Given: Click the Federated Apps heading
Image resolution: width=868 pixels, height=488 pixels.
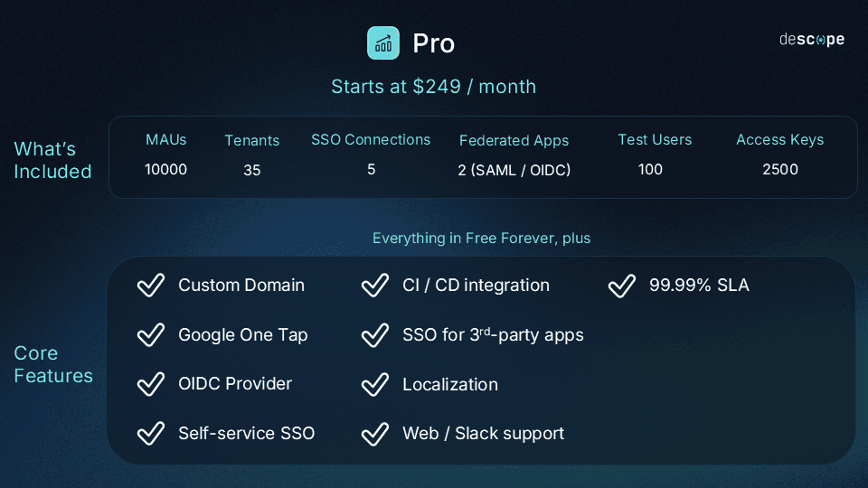Looking at the screenshot, I should click(514, 141).
